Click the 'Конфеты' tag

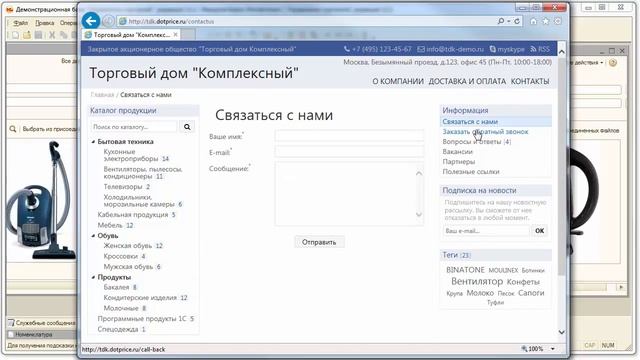coord(523,282)
